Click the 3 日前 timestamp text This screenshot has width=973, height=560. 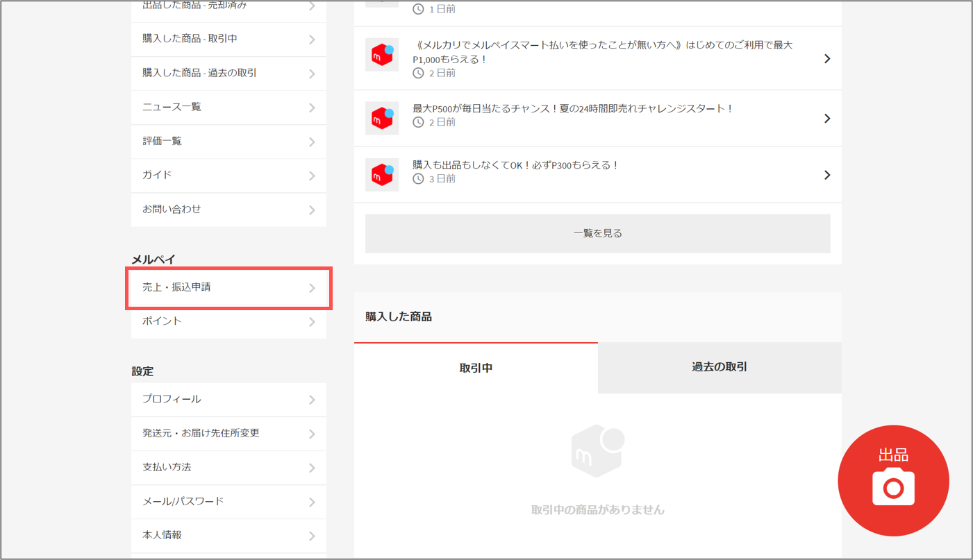442,179
